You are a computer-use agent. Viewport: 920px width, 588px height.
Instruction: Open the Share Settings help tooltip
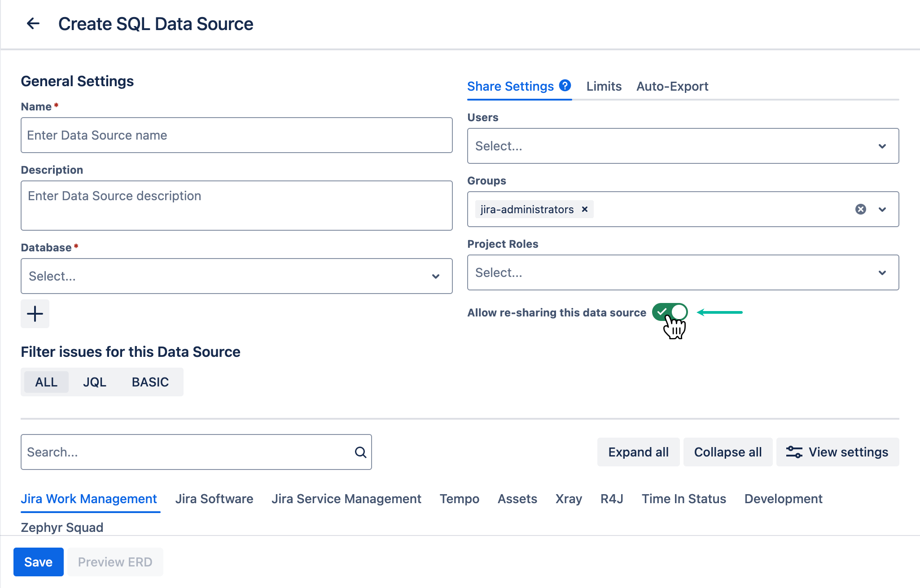tap(565, 85)
